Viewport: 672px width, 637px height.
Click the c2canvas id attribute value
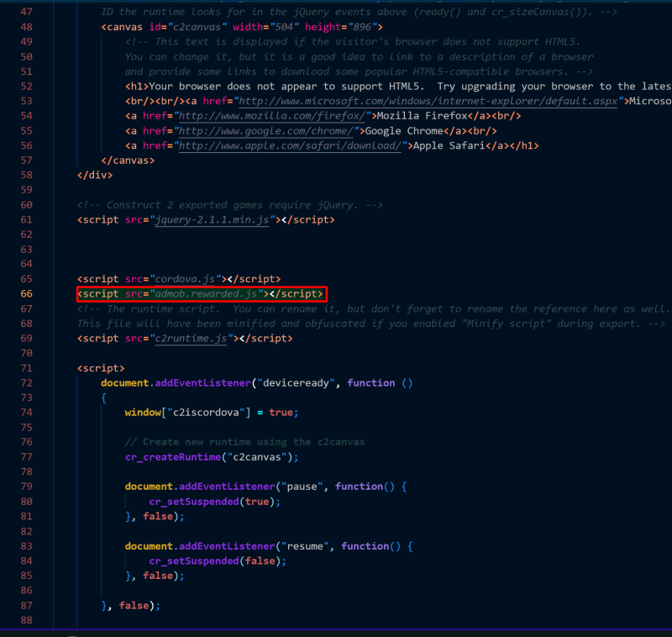(x=197, y=27)
